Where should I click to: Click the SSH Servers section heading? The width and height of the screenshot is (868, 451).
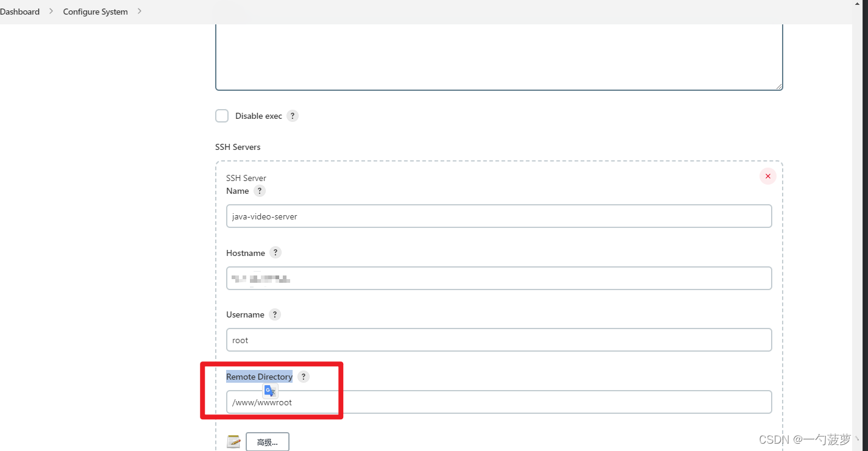(x=238, y=147)
